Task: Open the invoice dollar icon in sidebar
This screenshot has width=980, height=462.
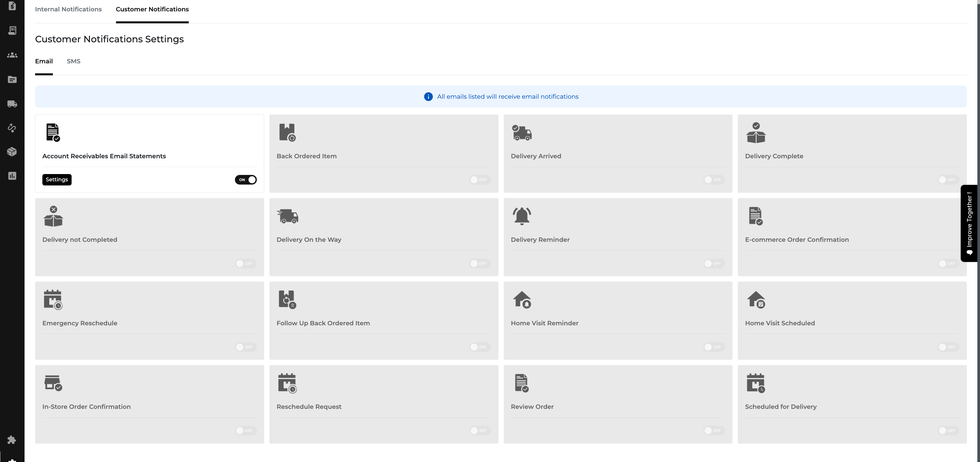Action: pyautogui.click(x=12, y=6)
